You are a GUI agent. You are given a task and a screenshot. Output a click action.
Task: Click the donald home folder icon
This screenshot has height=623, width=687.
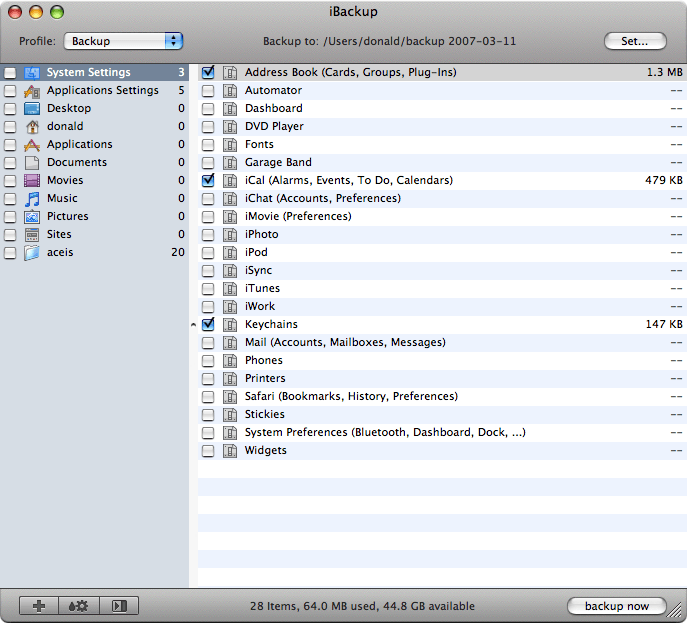click(32, 127)
